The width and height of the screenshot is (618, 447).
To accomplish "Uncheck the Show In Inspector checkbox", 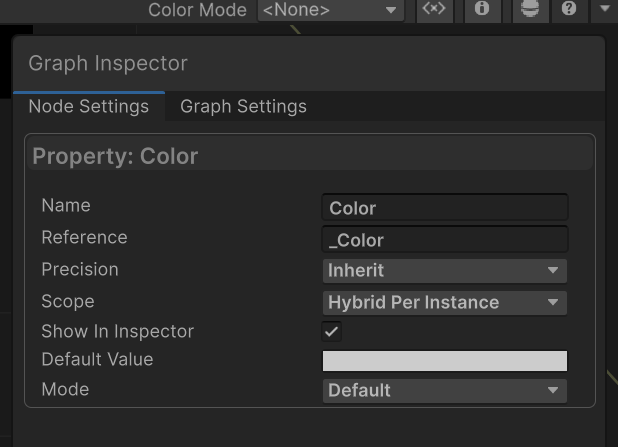I will point(331,332).
